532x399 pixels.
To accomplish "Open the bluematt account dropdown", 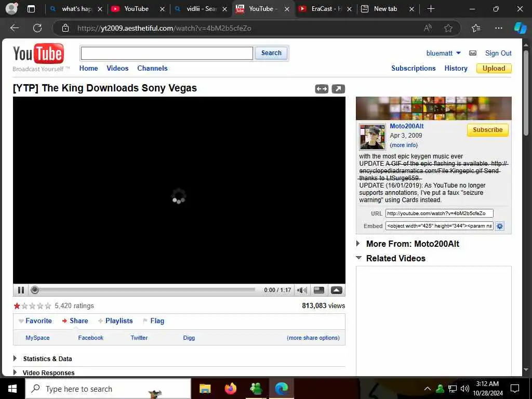I will click(x=458, y=53).
